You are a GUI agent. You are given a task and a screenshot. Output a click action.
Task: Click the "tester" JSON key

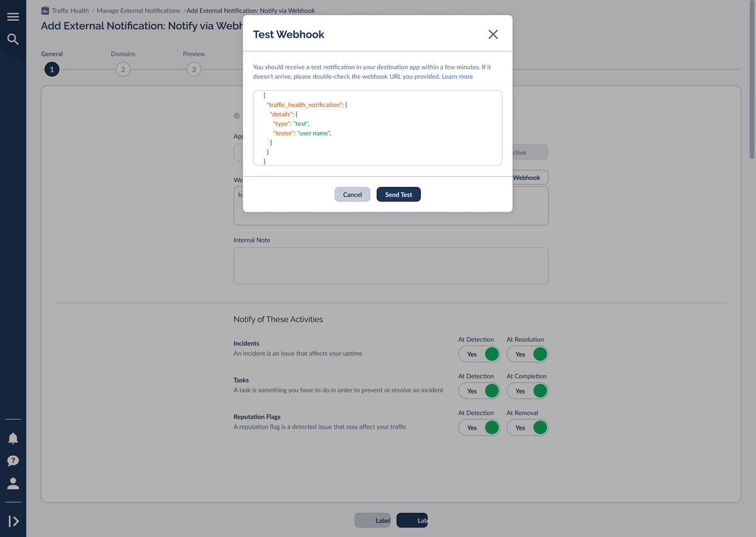[283, 133]
